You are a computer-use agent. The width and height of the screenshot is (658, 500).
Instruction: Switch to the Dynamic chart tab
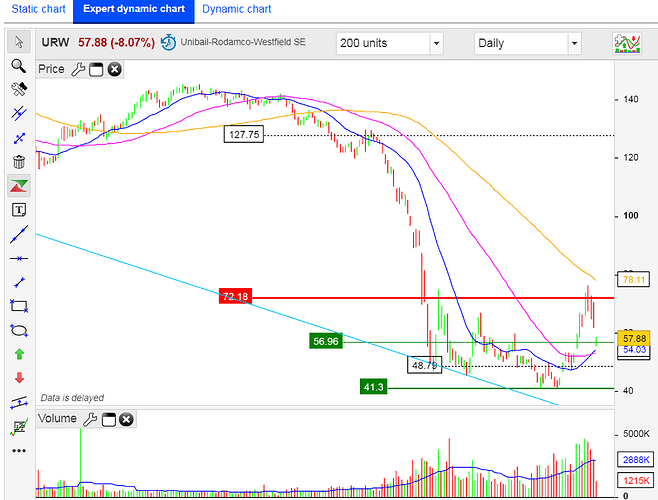[x=236, y=9]
